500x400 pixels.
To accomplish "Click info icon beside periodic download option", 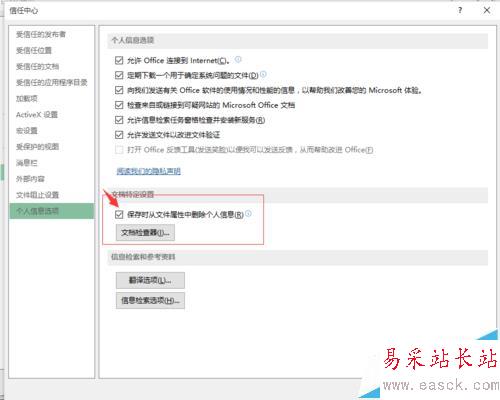I will tap(263, 74).
